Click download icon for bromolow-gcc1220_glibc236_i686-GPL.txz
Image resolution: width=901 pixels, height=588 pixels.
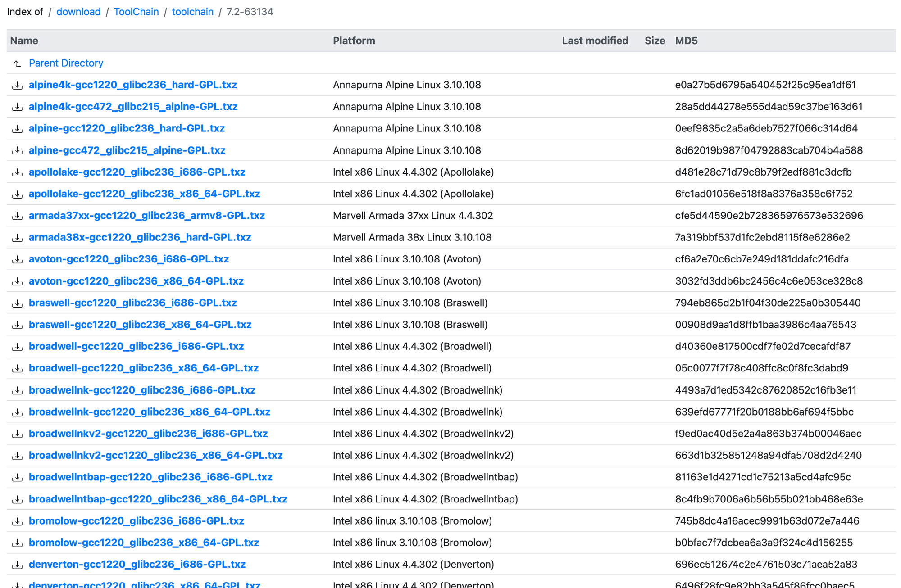[17, 521]
